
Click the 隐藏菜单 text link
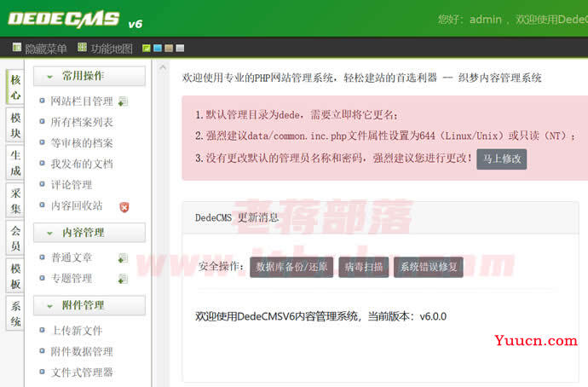tap(46, 49)
